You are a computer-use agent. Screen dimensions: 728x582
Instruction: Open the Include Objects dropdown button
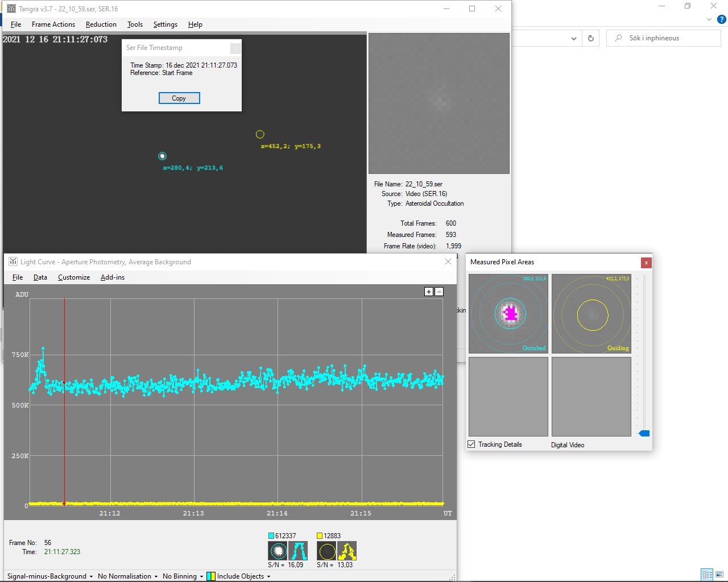[x=239, y=576]
